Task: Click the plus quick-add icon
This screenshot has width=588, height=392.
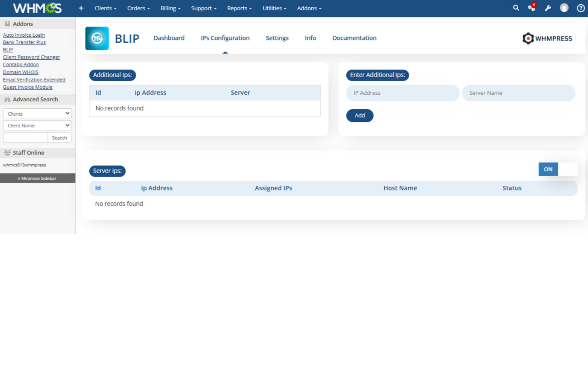Action: (x=81, y=8)
